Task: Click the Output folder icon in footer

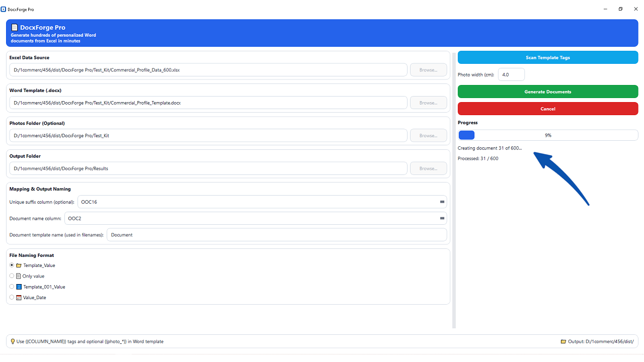Action: pos(563,341)
